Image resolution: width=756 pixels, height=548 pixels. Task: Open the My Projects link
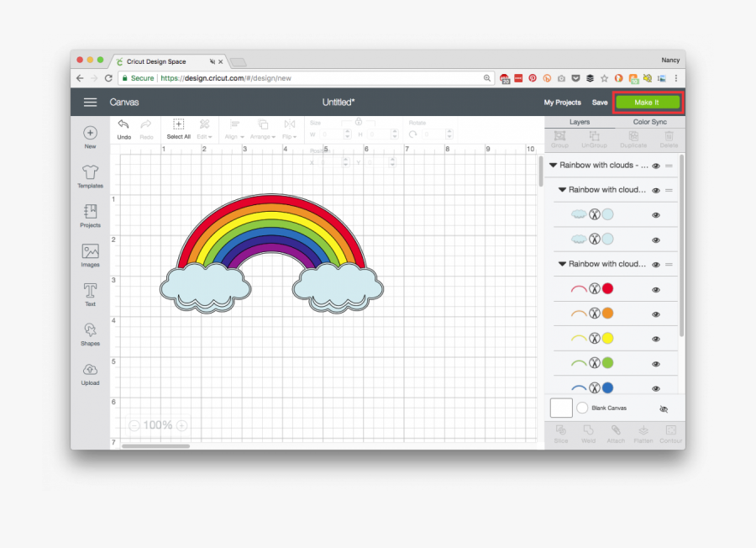[x=562, y=103]
